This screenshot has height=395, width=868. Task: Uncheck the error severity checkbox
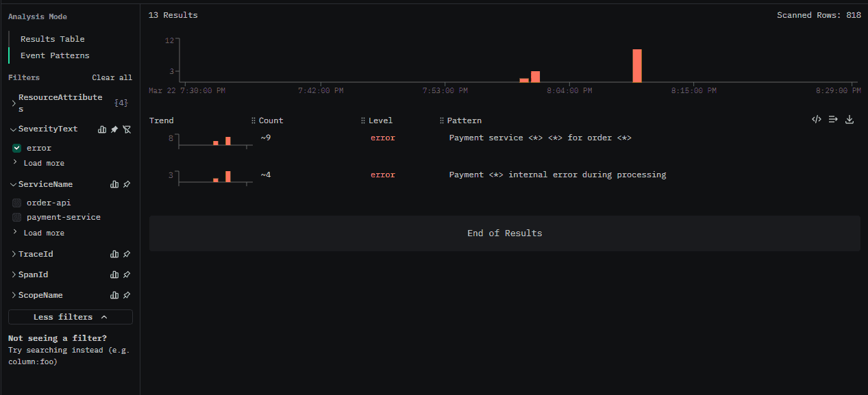(17, 148)
